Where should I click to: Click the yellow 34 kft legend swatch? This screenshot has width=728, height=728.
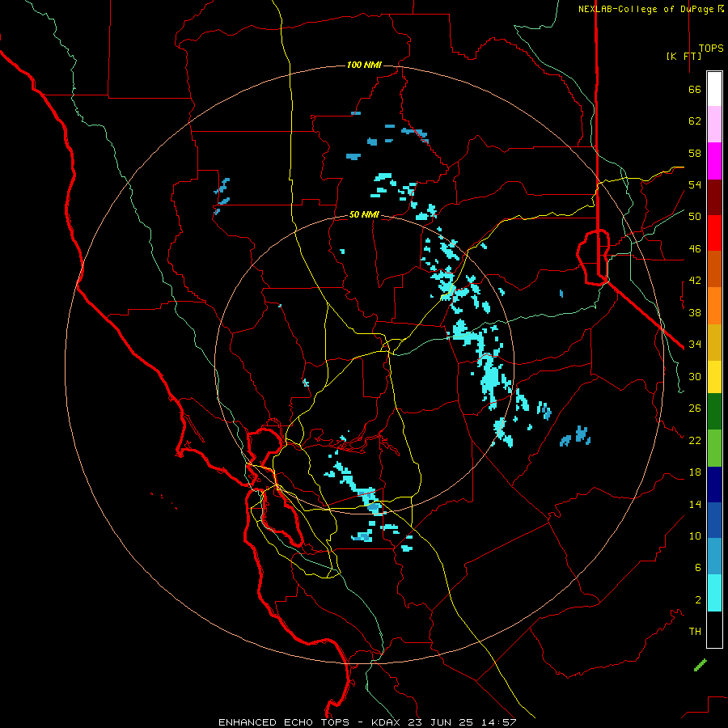tap(714, 377)
